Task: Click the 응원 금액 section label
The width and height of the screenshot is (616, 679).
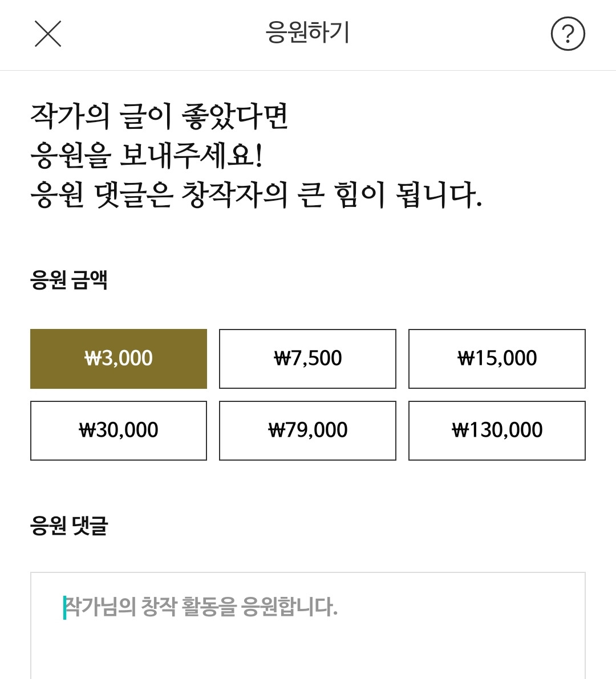Action: coord(69,280)
